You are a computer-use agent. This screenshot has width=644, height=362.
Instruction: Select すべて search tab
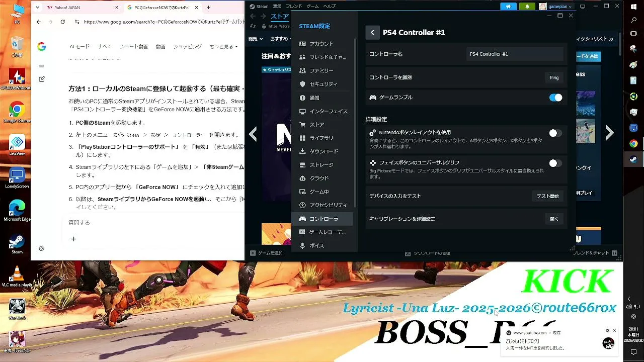[x=105, y=47]
